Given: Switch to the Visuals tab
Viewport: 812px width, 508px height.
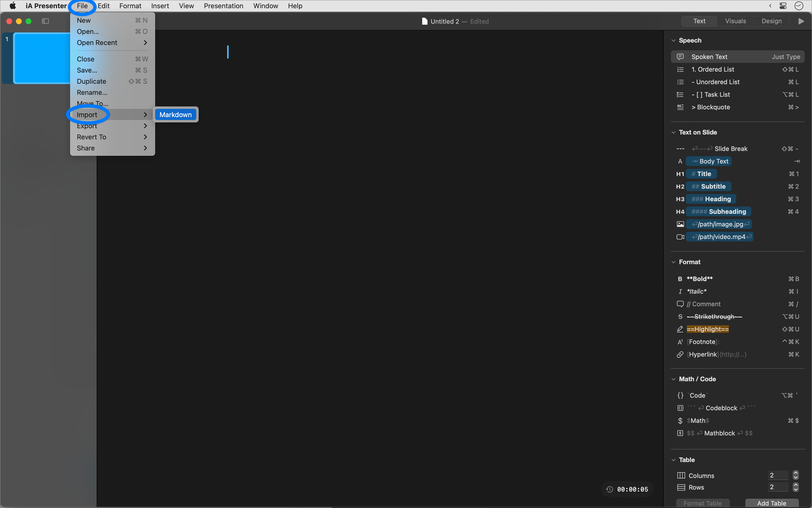Looking at the screenshot, I should point(735,21).
